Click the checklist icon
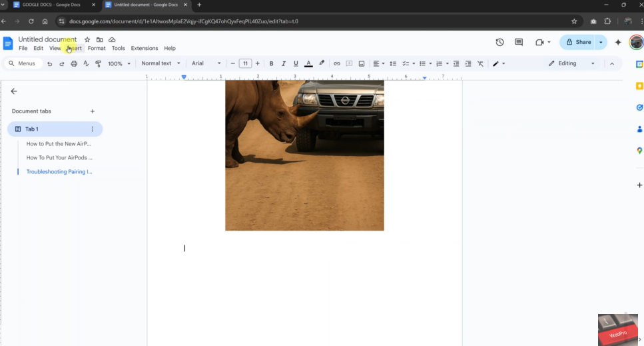Viewport: 644px width, 346px height. [406, 64]
